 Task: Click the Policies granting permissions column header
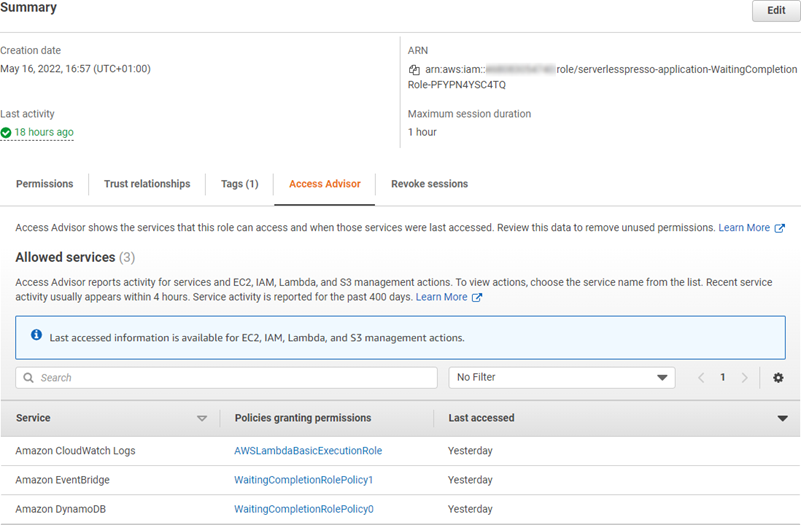(x=303, y=418)
